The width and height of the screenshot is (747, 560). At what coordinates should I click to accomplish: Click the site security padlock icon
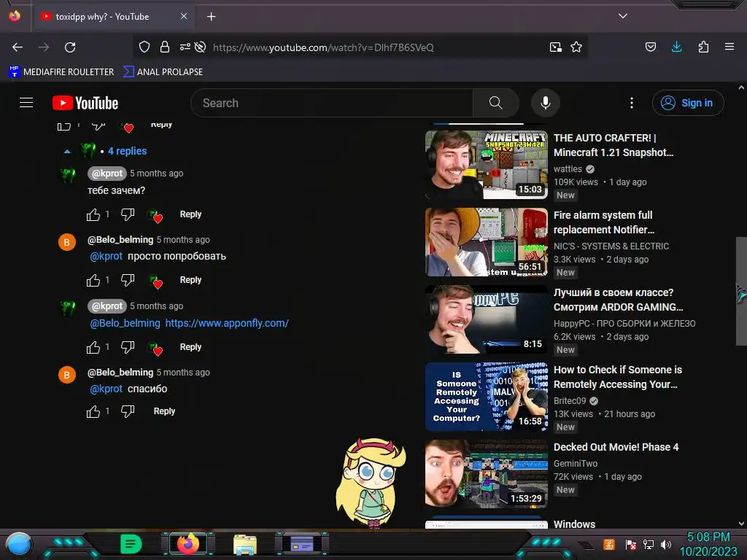pyautogui.click(x=165, y=47)
